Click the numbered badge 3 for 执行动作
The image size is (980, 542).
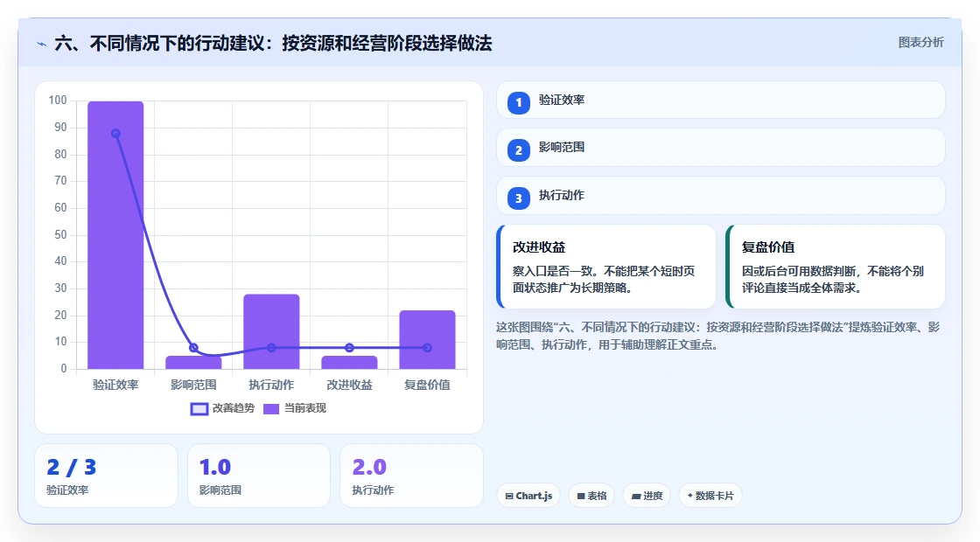[x=519, y=198]
